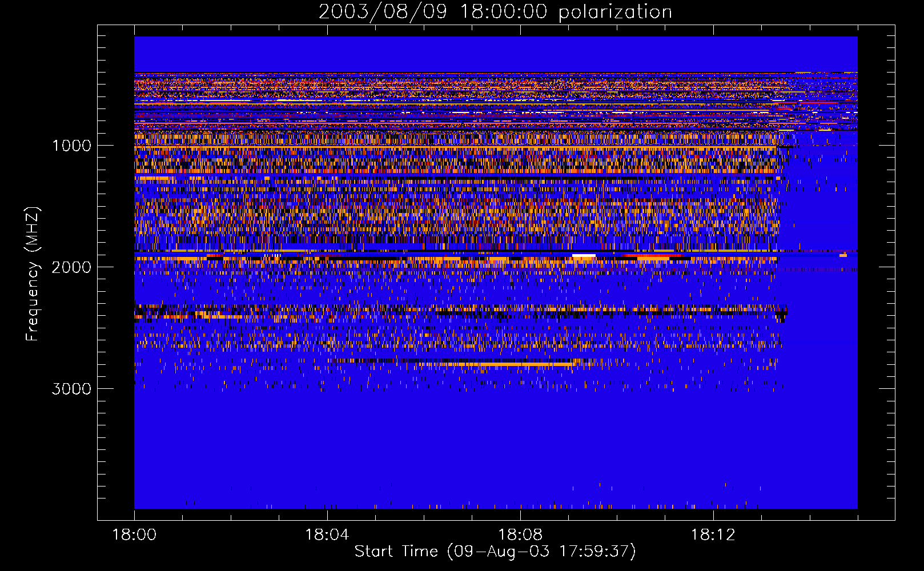This screenshot has height=571, width=924.
Task: Click the 'Start Time (09-Aug-03 17:59:37)' axis title
Action: [495, 552]
